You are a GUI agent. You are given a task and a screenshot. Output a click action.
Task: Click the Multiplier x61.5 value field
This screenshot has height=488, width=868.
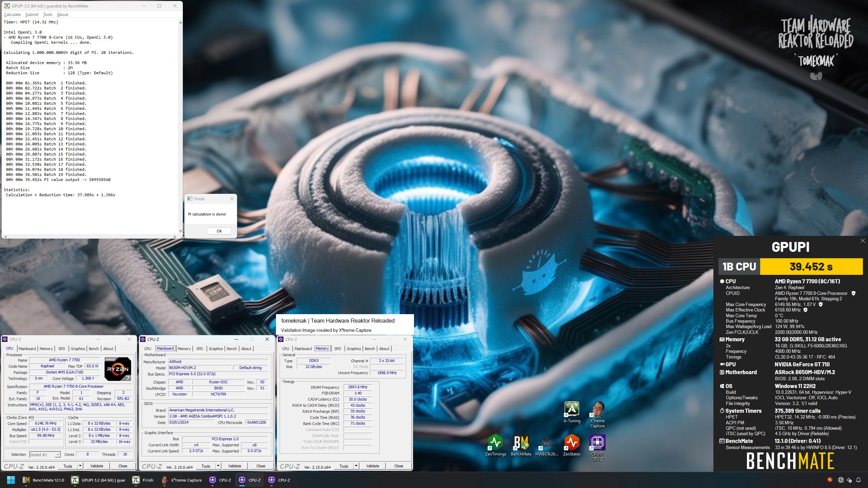46,429
